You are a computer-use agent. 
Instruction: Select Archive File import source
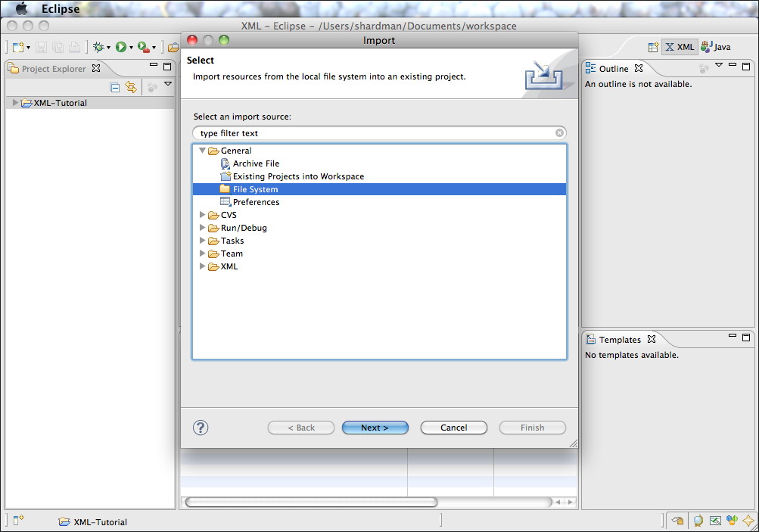256,163
